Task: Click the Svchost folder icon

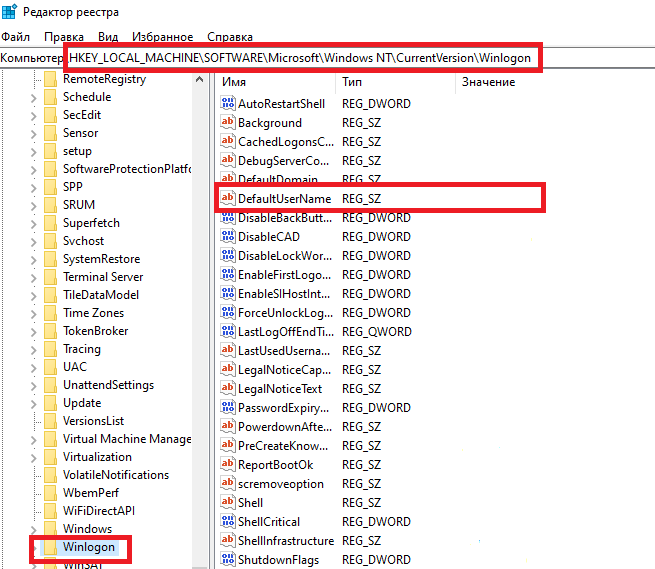Action: 51,241
